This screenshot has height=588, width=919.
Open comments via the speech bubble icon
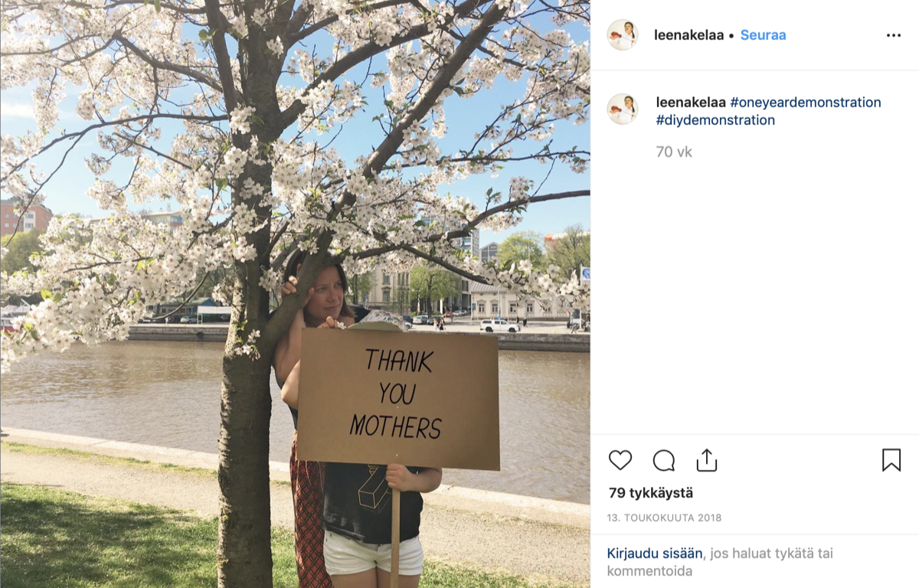tap(664, 460)
